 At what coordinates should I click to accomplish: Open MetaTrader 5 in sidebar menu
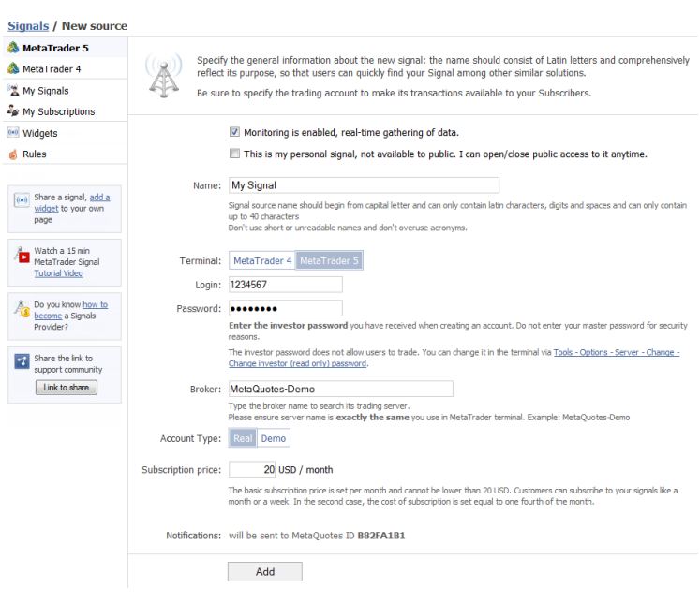pos(66,48)
